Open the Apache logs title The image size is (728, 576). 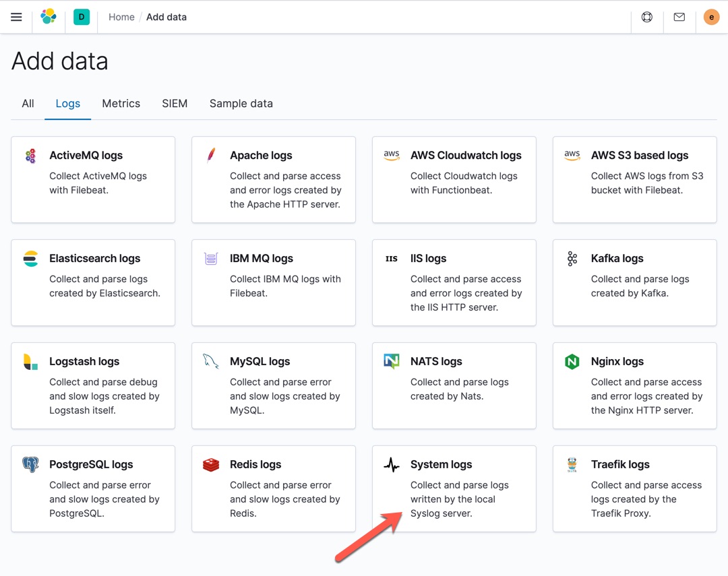click(x=261, y=156)
